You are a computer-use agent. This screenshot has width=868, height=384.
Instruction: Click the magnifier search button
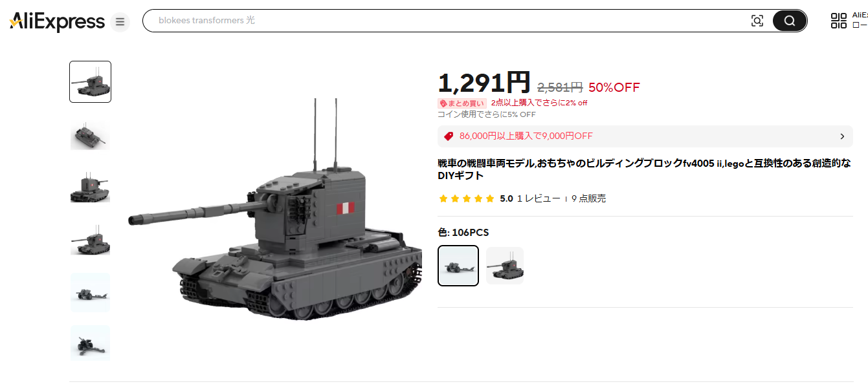click(x=789, y=21)
